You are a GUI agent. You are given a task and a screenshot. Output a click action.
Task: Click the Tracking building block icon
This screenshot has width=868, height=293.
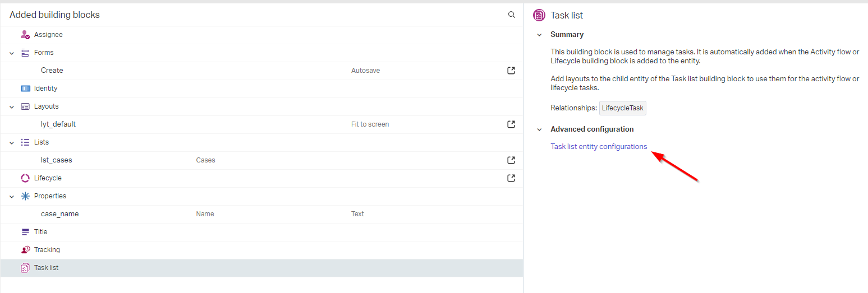(x=25, y=250)
